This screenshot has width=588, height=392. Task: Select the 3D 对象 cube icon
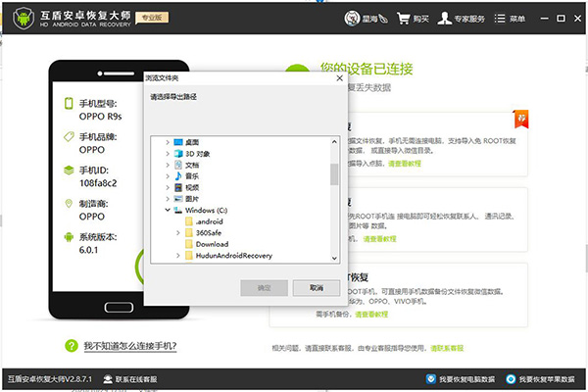[178, 154]
